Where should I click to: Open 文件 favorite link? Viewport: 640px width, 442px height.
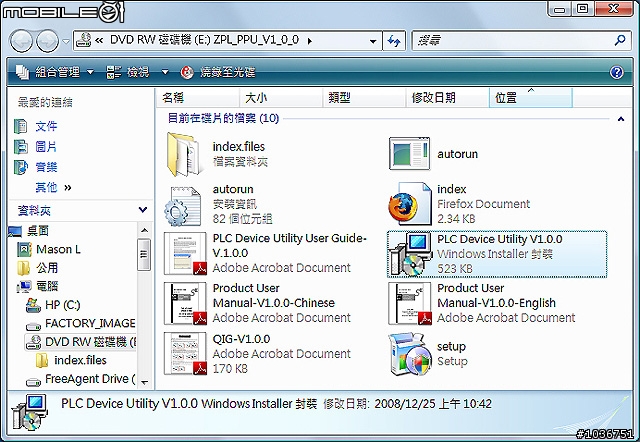[46, 126]
